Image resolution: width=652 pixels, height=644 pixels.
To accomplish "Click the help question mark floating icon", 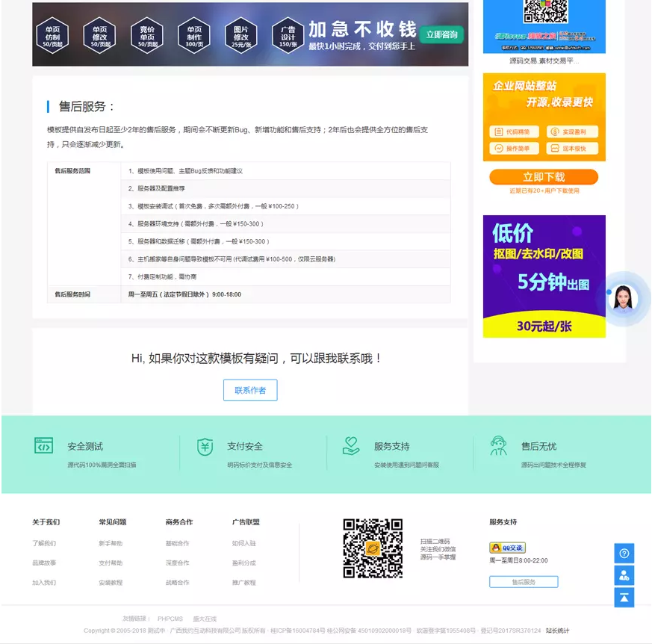I will [x=624, y=554].
